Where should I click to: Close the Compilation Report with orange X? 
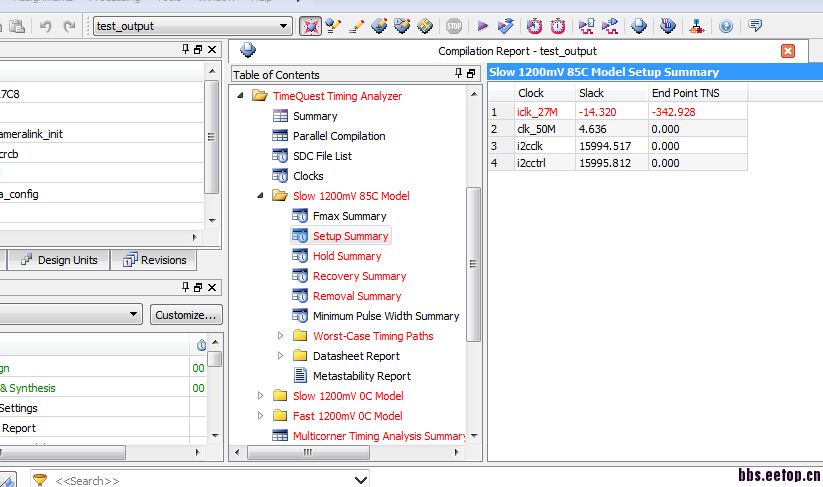point(788,51)
